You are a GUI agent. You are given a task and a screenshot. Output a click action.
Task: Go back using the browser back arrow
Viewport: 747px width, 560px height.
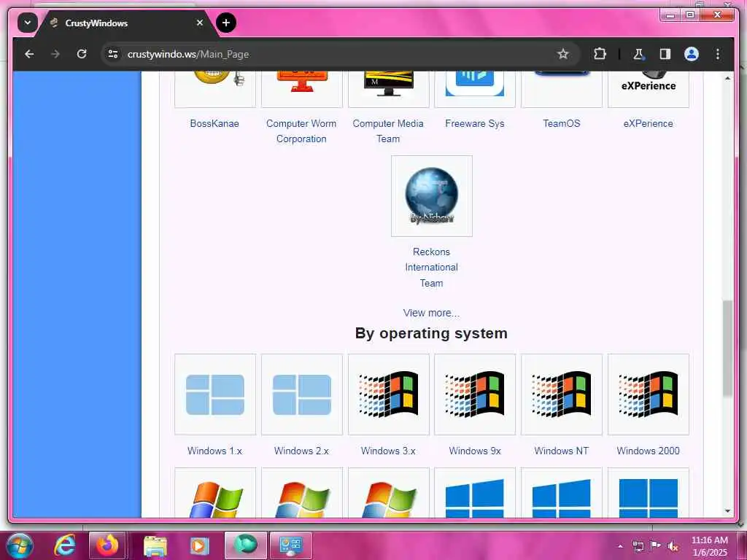point(29,54)
